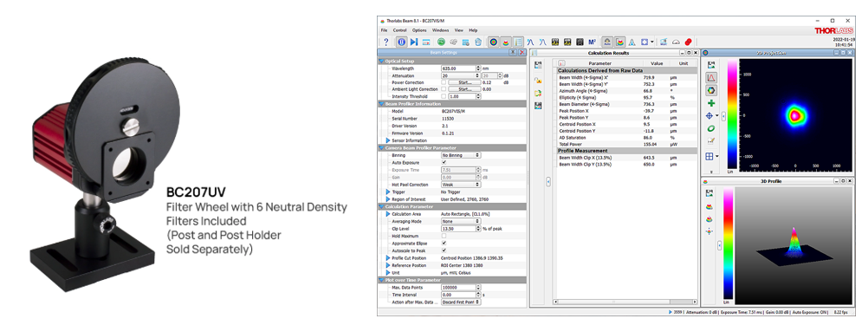Screen dimensions: 868x325
Task: Select the Total Power result row
Action: [x=626, y=144]
